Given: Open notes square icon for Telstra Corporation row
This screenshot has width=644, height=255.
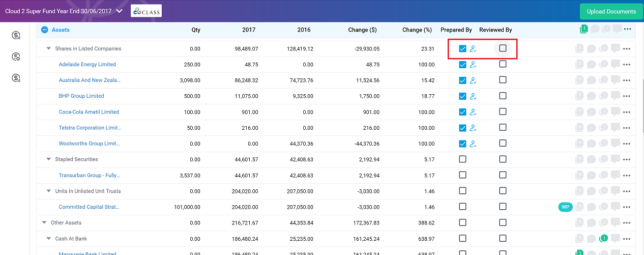Looking at the screenshot, I should coord(616,128).
